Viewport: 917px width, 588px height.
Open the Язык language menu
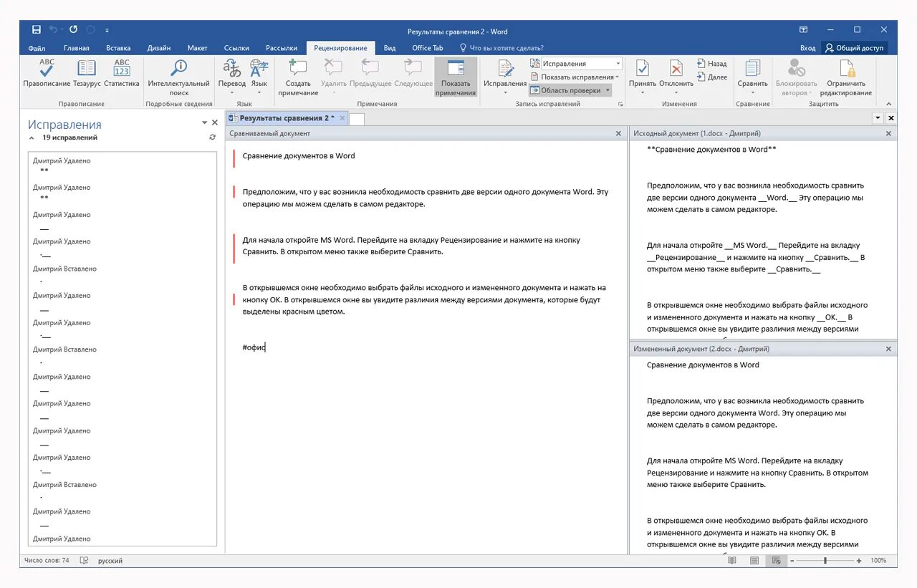tap(259, 77)
